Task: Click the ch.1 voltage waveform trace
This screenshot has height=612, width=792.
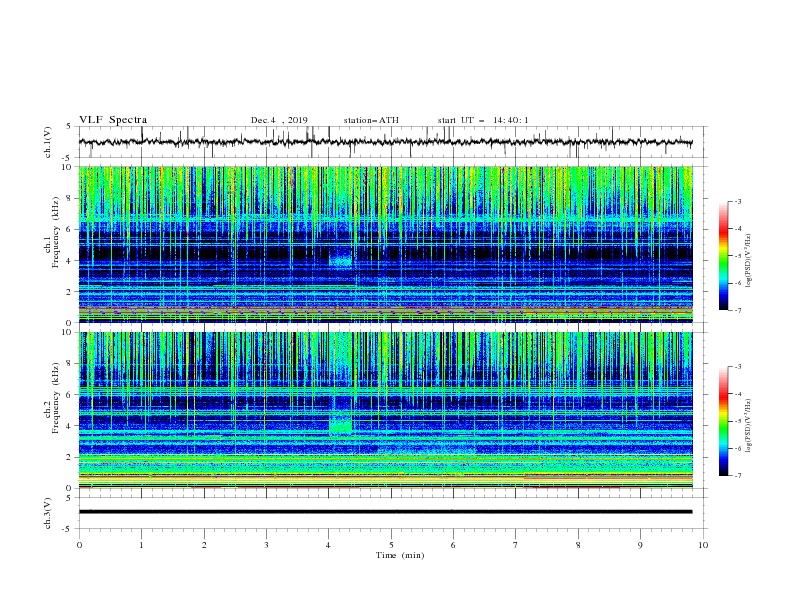Action: point(385,142)
